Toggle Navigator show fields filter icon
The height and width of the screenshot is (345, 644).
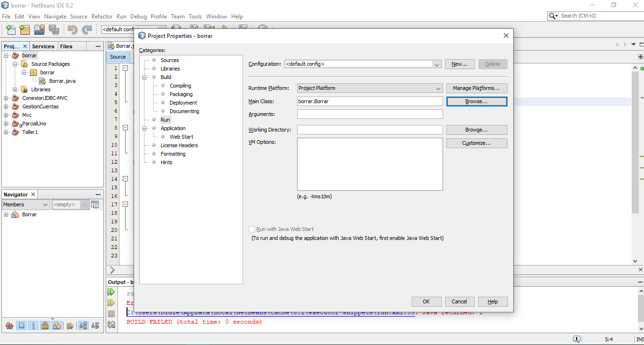click(21, 326)
